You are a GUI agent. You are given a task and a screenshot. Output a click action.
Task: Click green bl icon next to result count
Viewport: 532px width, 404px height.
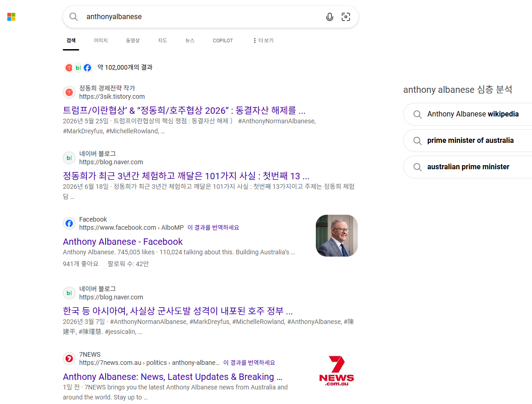78,68
